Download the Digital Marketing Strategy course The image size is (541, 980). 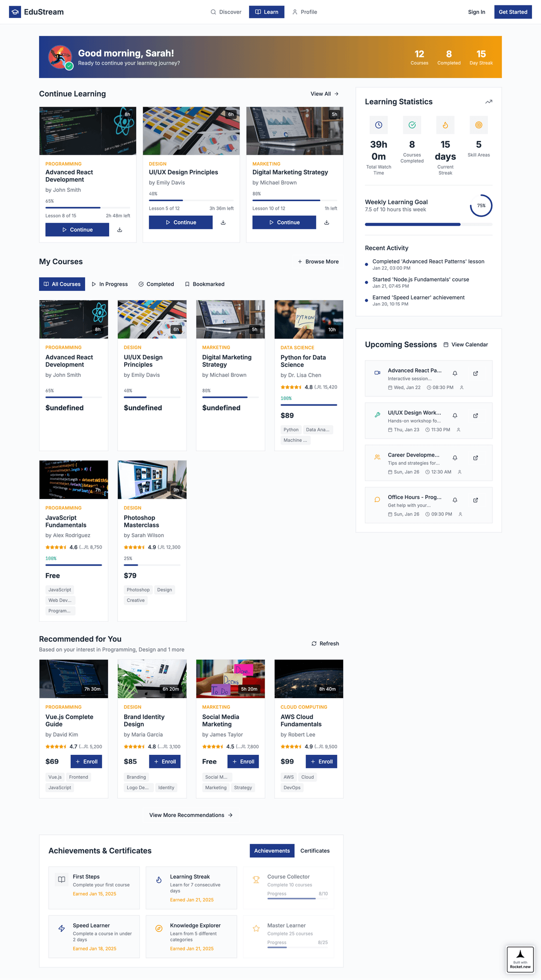tap(327, 222)
